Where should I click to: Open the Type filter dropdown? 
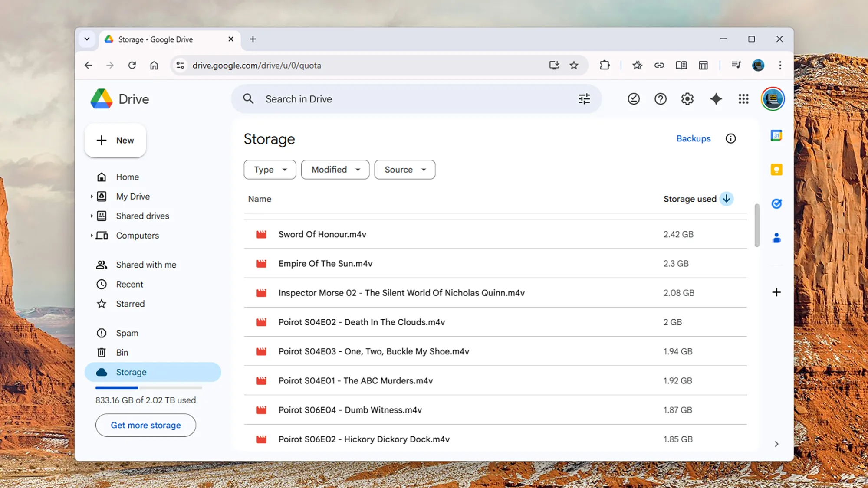(270, 170)
